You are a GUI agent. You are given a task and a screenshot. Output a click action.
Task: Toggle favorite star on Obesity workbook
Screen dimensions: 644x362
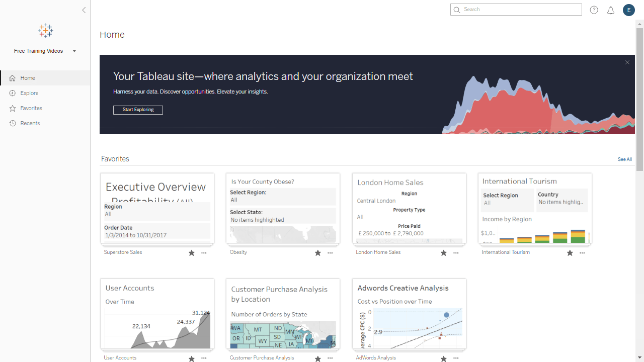click(318, 253)
